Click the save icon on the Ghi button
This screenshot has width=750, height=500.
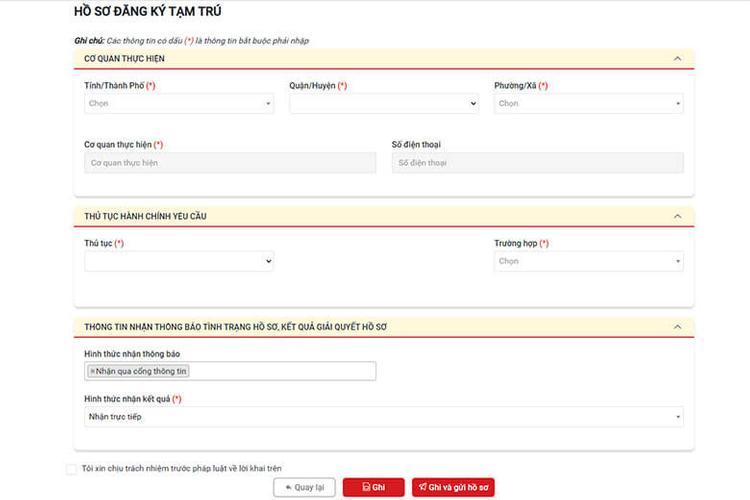coord(366,488)
